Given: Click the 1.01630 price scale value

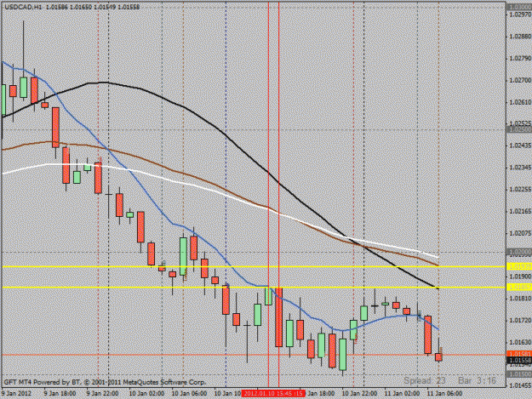Looking at the screenshot, I should [520, 342].
